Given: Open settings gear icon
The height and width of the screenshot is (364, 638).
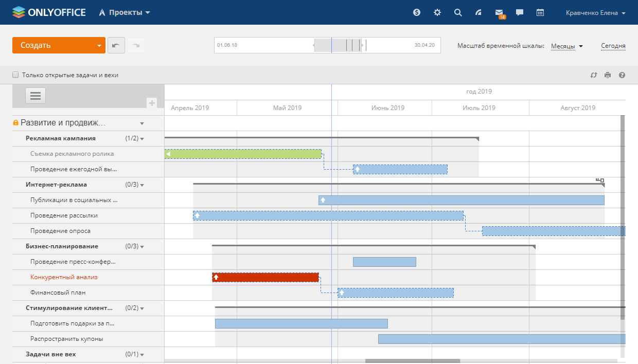Looking at the screenshot, I should click(x=437, y=12).
